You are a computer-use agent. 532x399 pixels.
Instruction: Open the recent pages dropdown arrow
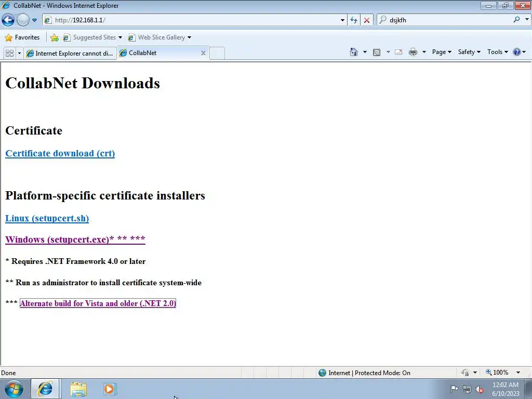click(x=34, y=20)
